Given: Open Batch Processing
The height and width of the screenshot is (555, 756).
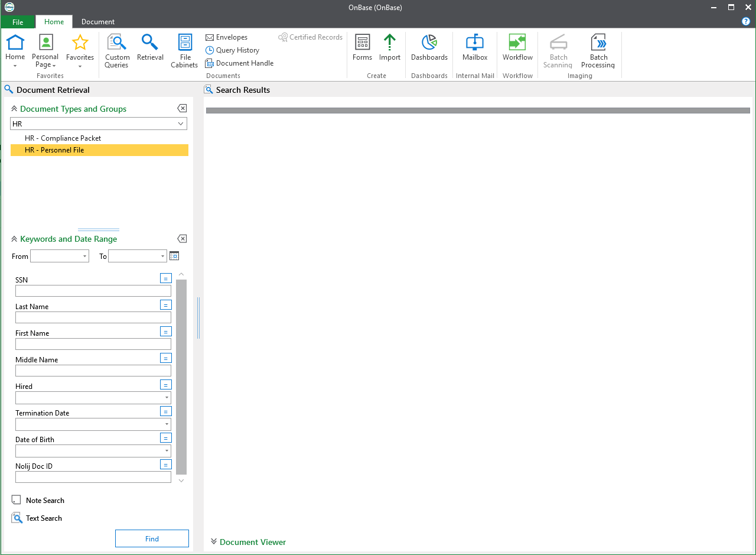Looking at the screenshot, I should click(598, 51).
